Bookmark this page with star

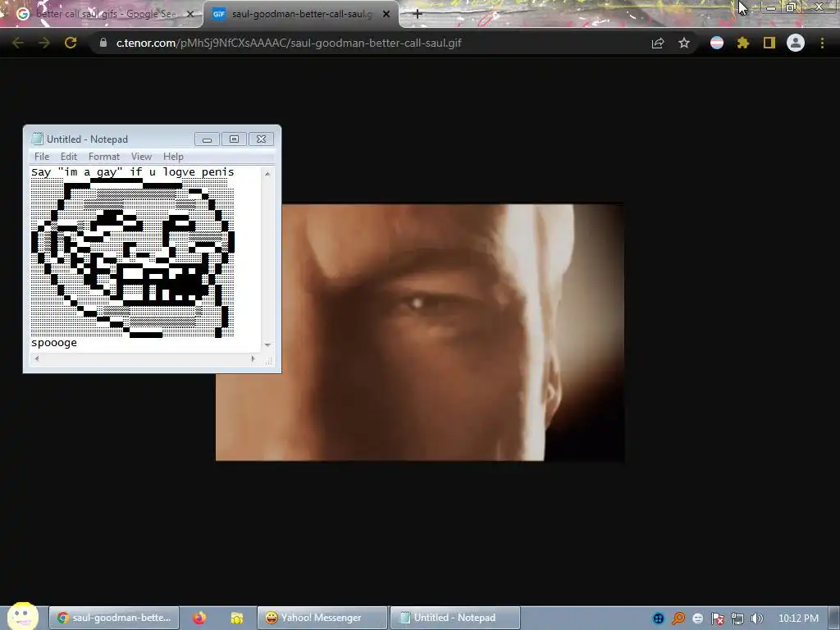pyautogui.click(x=684, y=43)
